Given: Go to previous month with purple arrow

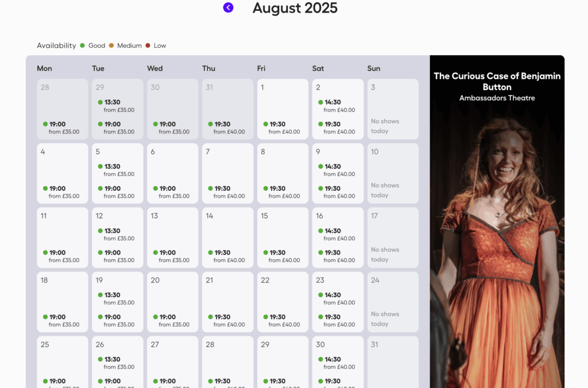Looking at the screenshot, I should point(228,7).
